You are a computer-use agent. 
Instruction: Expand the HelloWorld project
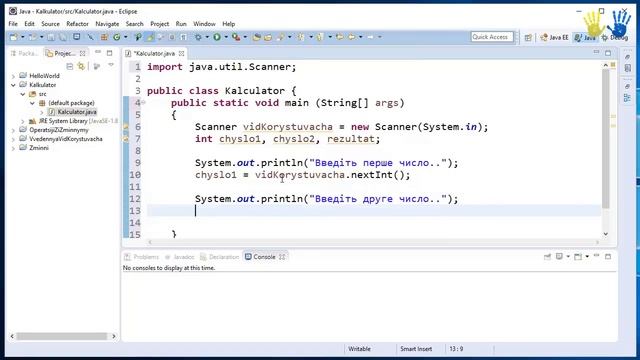(13, 76)
